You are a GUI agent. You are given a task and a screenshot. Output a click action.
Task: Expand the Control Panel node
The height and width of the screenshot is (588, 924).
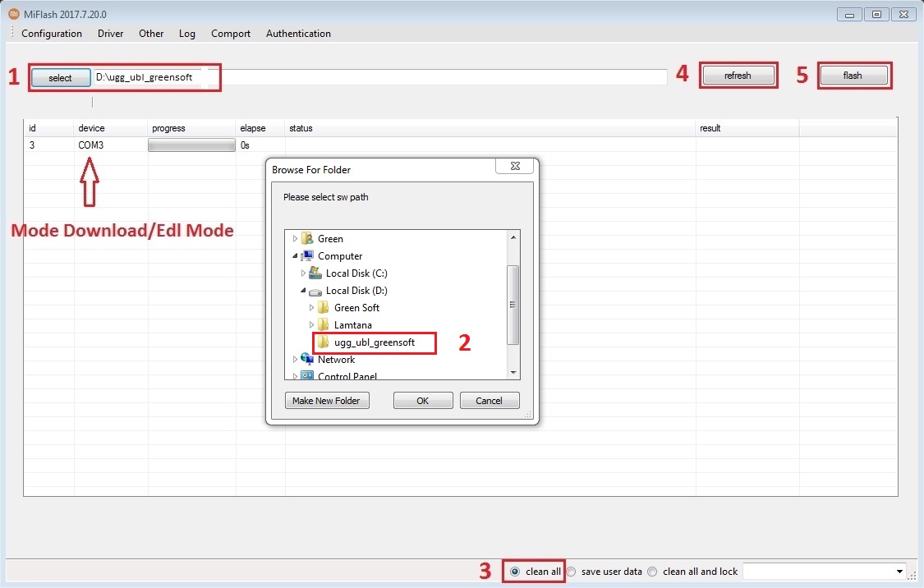tap(295, 376)
